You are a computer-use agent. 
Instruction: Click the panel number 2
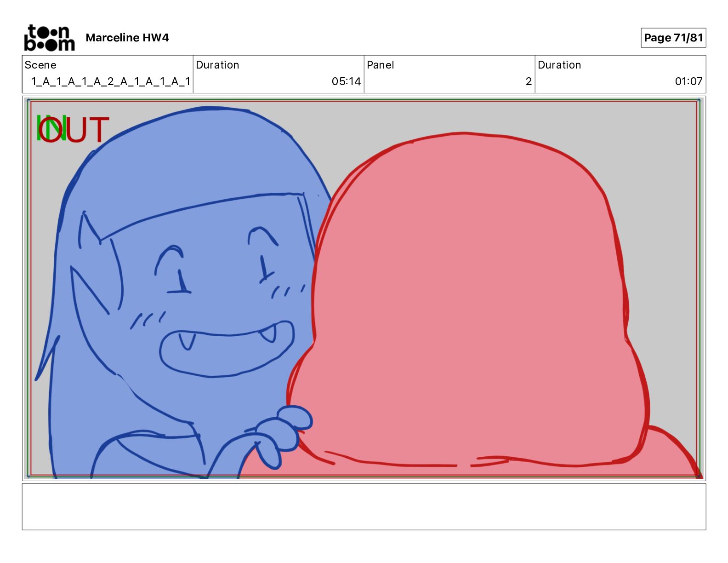click(529, 81)
